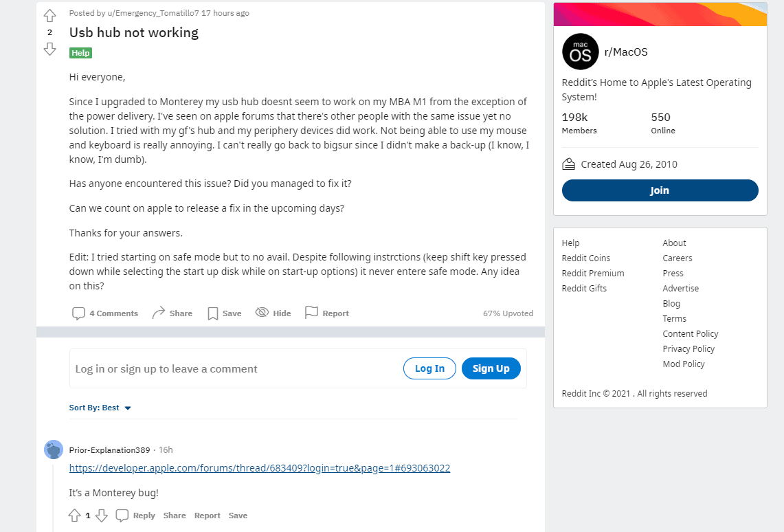Click the Help flair tag
The height and width of the screenshot is (532, 784).
coord(80,53)
